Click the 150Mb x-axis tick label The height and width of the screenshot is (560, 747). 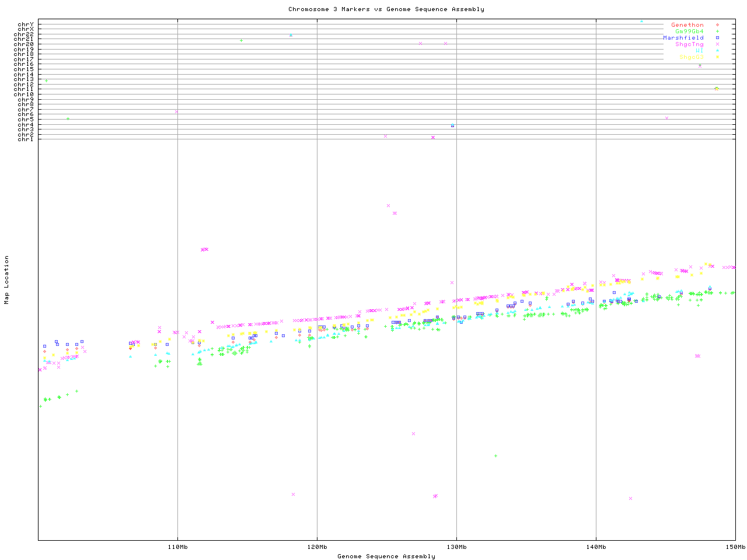pos(735,547)
